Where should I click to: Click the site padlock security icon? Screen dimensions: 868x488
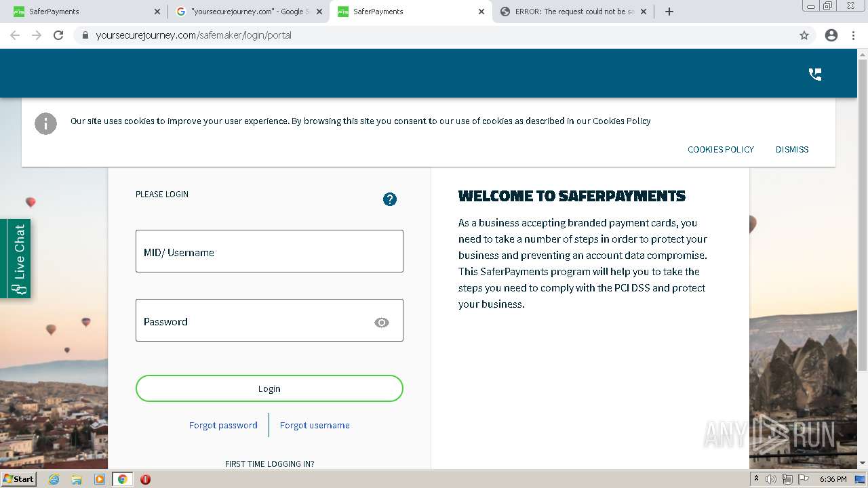coord(85,35)
